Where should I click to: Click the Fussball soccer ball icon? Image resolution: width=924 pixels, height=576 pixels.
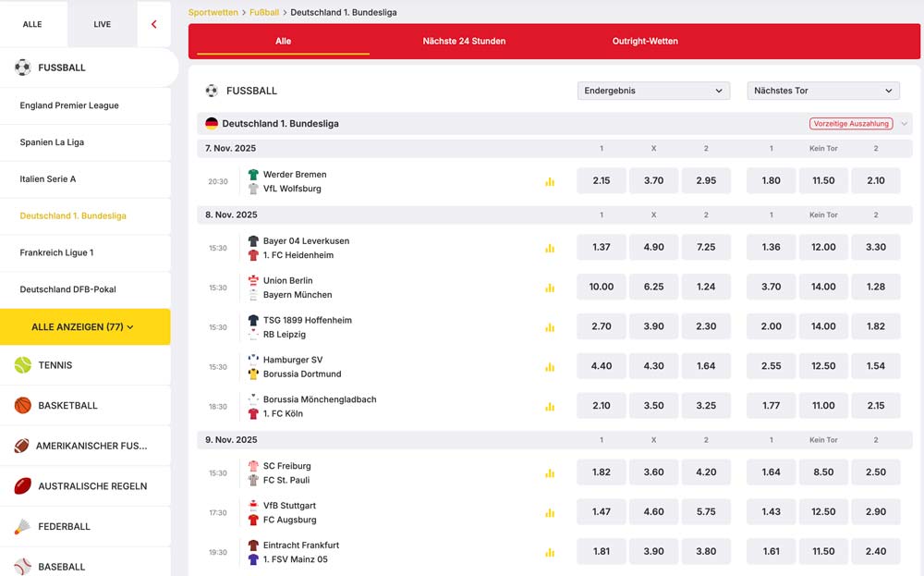coord(21,67)
